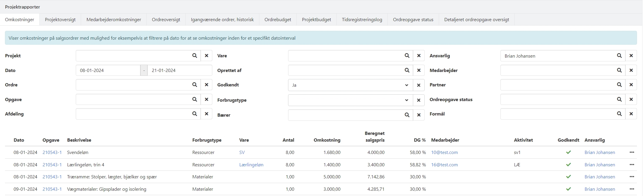
Task: Go to the Projektbudget tab
Action: [317, 20]
